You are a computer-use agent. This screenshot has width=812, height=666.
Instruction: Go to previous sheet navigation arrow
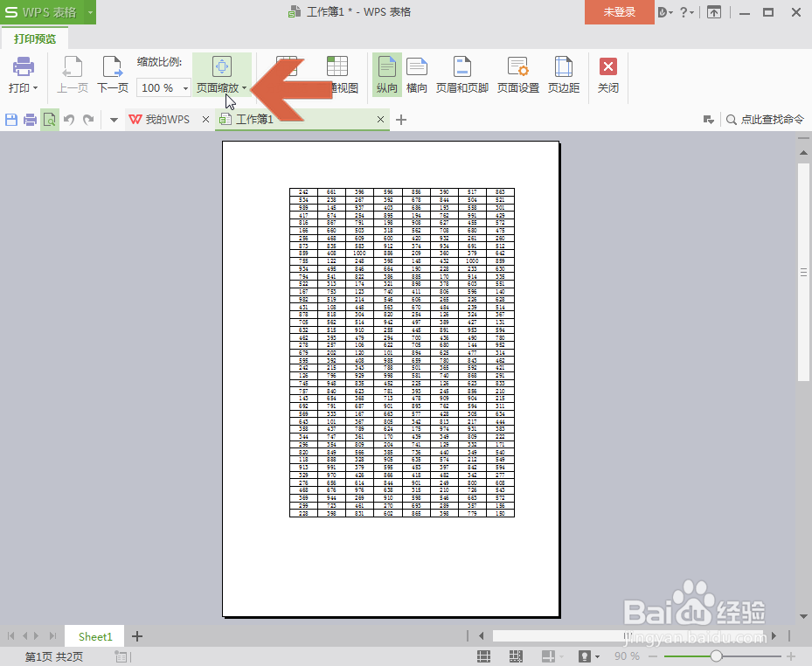click(24, 636)
